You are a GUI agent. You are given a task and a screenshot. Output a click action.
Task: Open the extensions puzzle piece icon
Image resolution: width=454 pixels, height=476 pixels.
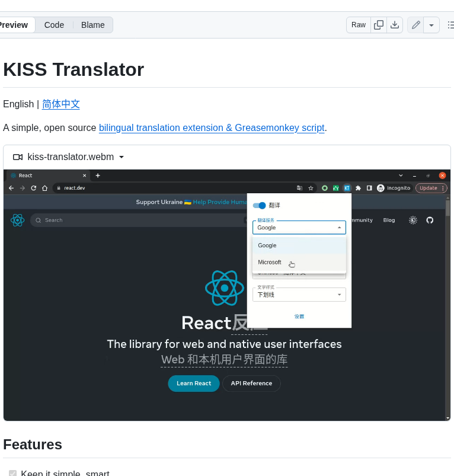pos(358,189)
